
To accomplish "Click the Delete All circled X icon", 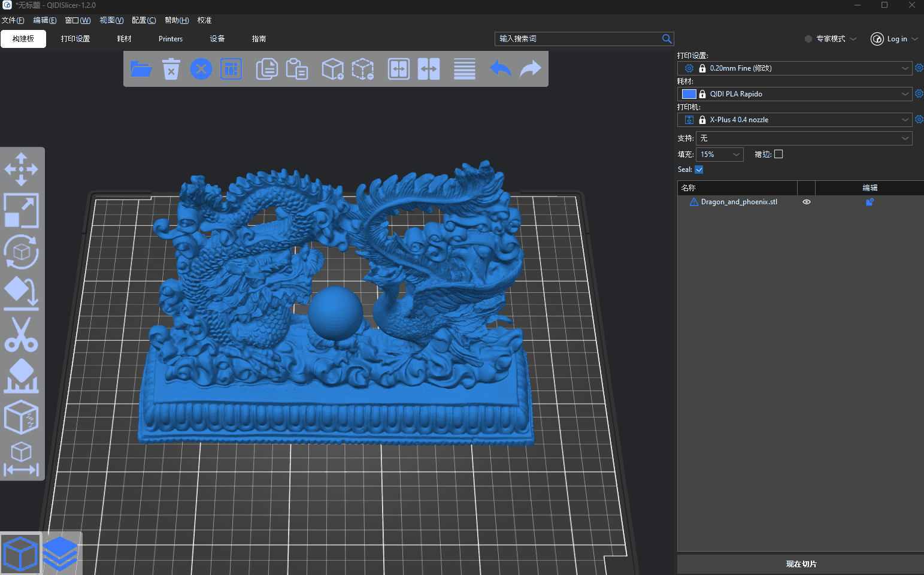I will pos(201,69).
